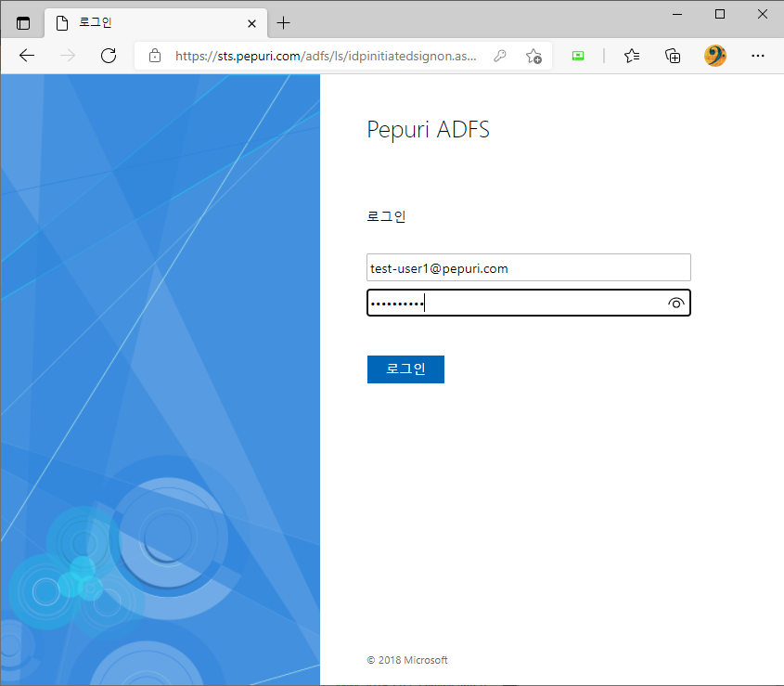Open the Favorites list
This screenshot has width=784, height=686.
pos(632,56)
